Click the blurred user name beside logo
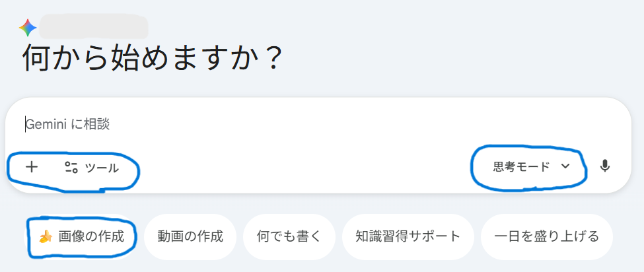 click(92, 26)
